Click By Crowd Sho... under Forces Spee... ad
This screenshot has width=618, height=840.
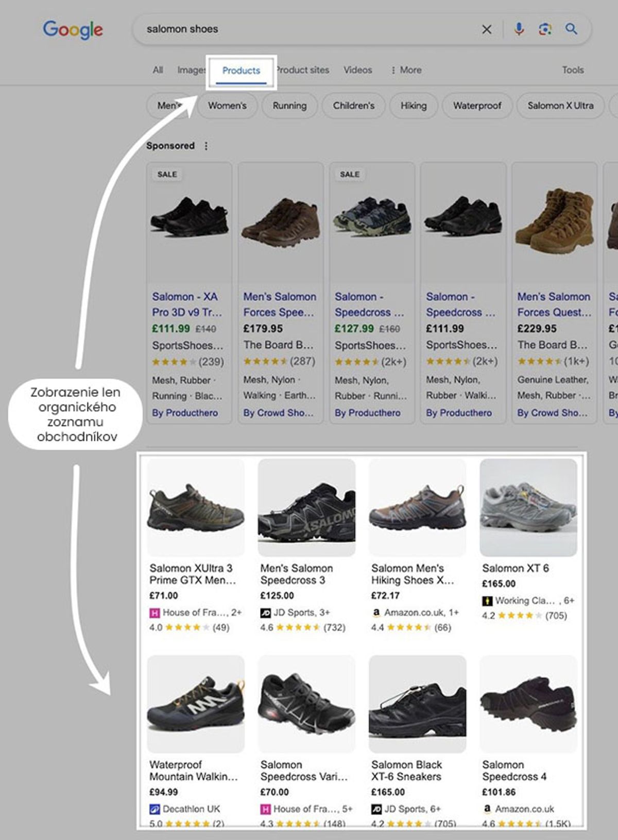coord(279,413)
